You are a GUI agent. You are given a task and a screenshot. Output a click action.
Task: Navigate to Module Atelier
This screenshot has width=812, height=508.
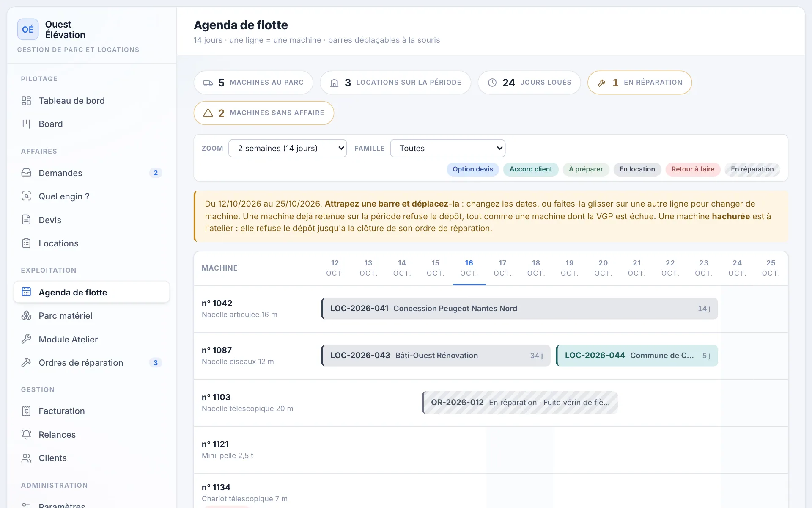coord(92,339)
